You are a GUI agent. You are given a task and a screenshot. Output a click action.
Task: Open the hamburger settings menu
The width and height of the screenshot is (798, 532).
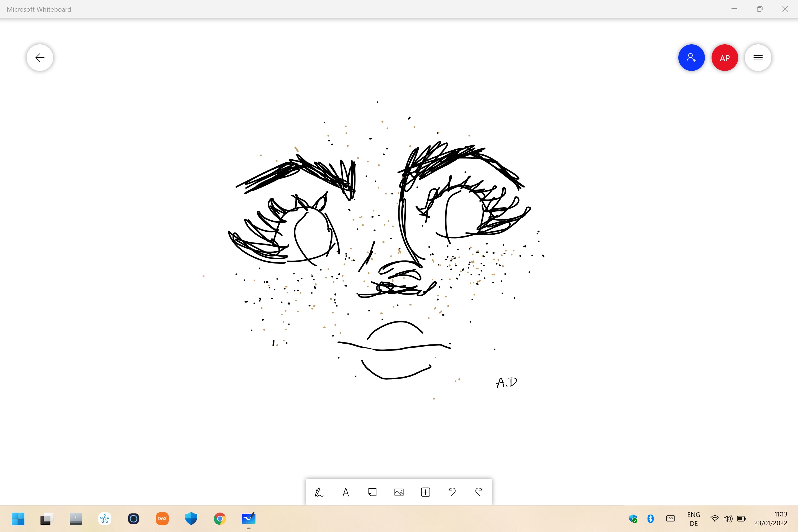(x=758, y=58)
